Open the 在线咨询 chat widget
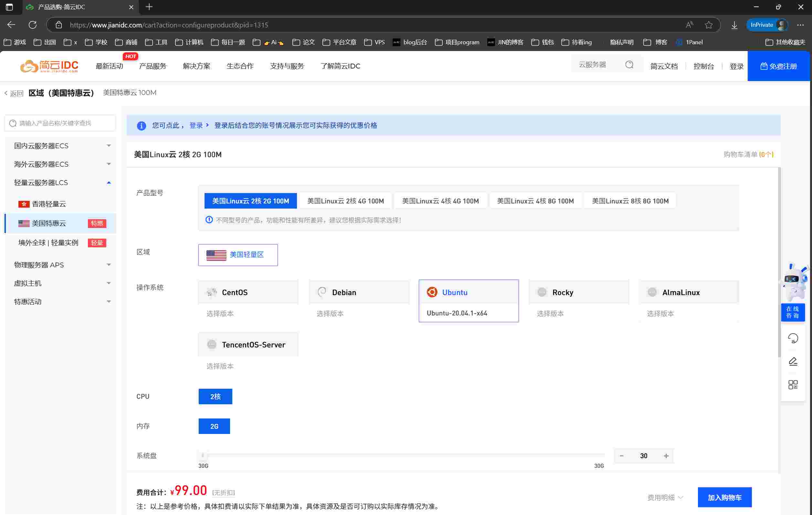This screenshot has width=812, height=515. 792,312
